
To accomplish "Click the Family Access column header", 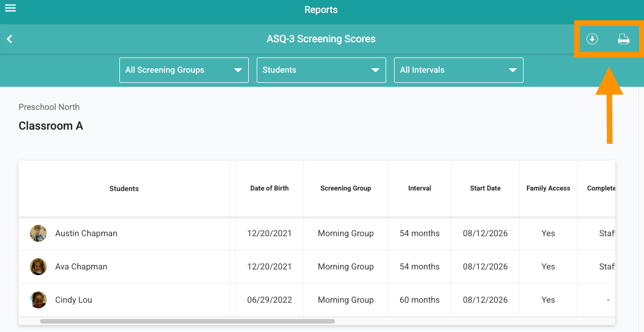I will pyautogui.click(x=548, y=188).
